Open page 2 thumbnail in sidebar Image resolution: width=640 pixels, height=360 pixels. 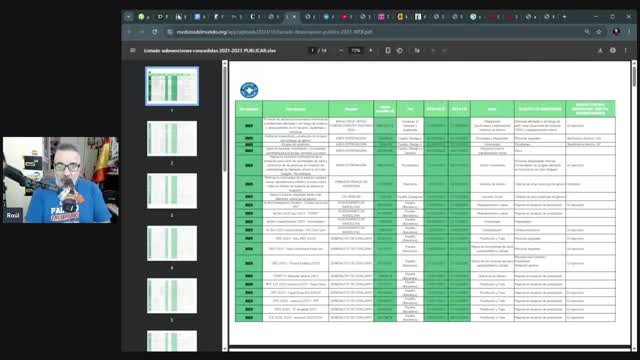(172, 138)
